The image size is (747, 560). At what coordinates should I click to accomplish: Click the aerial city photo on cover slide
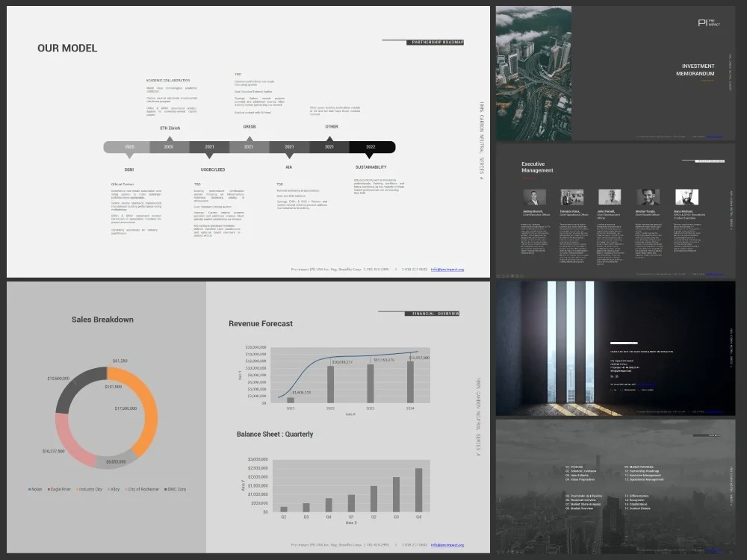pyautogui.click(x=533, y=73)
